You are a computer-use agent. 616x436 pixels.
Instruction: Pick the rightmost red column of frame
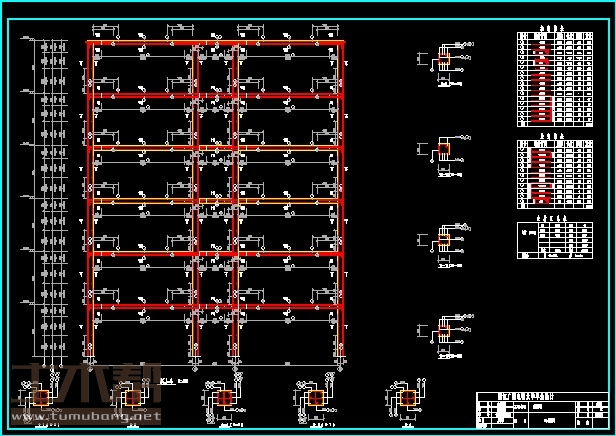tap(342, 200)
